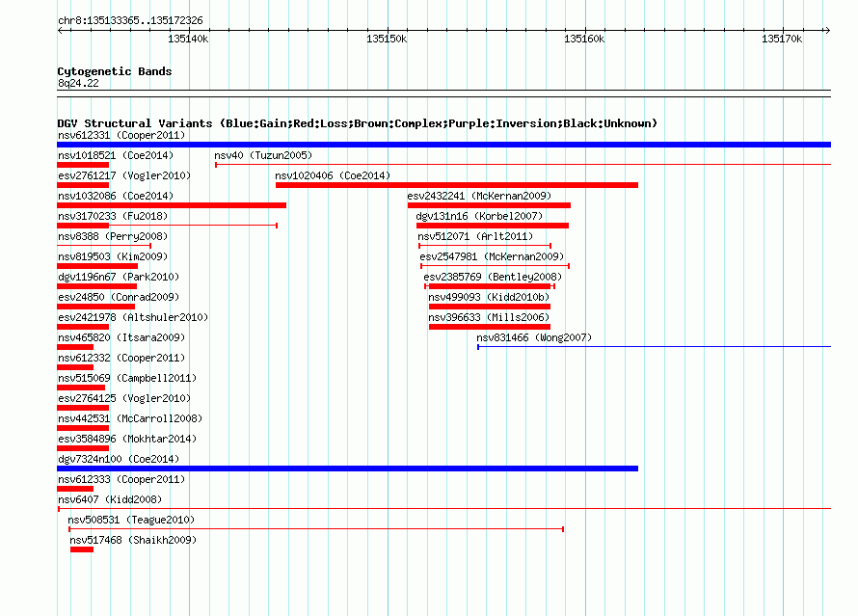Screen dimensions: 858x616
Task: Click the 135170k ruler label
Action: pos(782,39)
